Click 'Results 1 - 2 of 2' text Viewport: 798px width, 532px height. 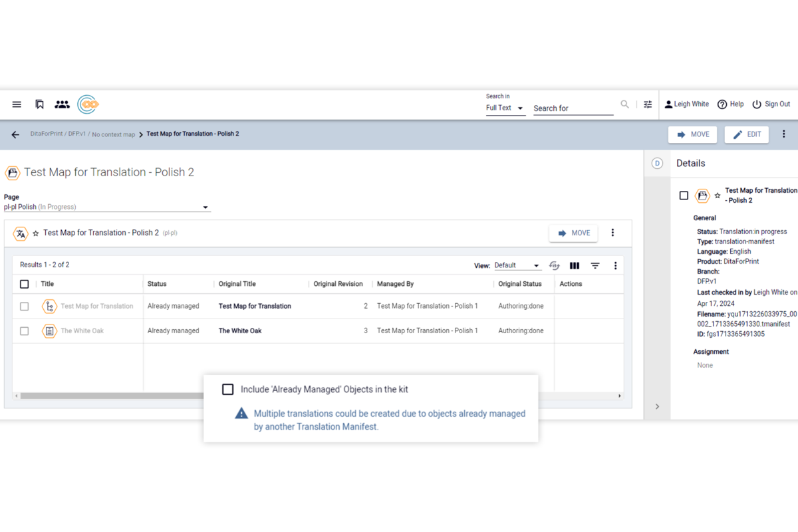[x=45, y=265]
